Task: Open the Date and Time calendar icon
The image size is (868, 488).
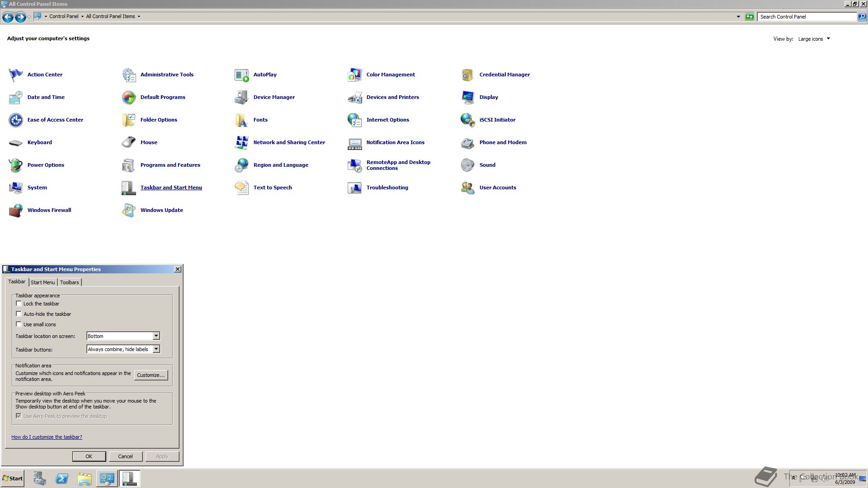Action: (16, 97)
